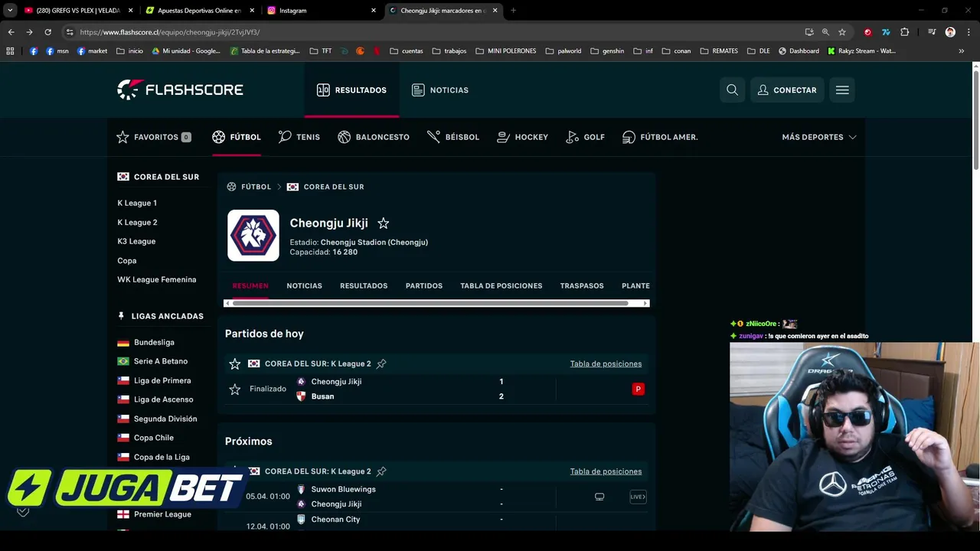Click the TV broadcast icon for Suwon Bluewings match
This screenshot has height=551, width=980.
pyautogui.click(x=599, y=497)
